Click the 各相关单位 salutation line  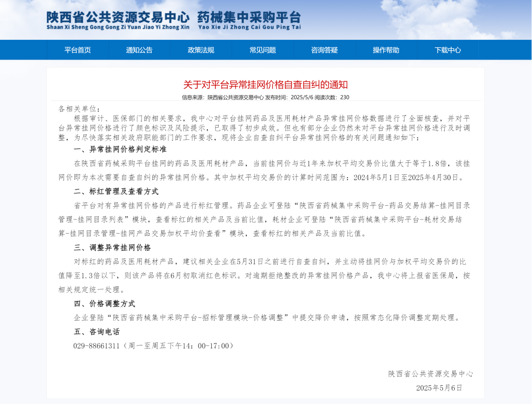pos(79,109)
